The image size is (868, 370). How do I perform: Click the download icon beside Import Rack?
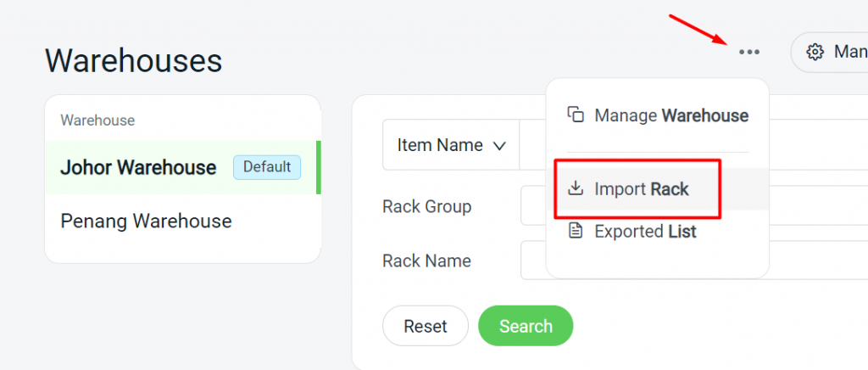(x=576, y=188)
